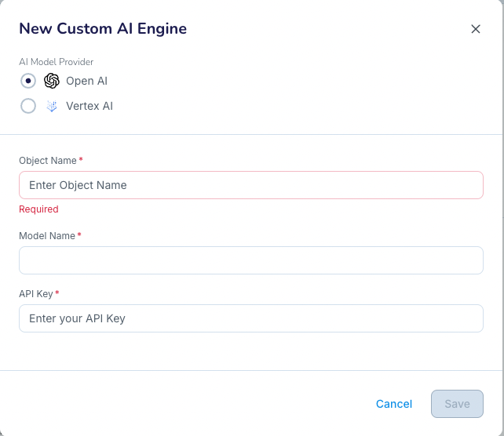Focus the Enter Object Name field
This screenshot has width=504, height=436.
(x=250, y=185)
